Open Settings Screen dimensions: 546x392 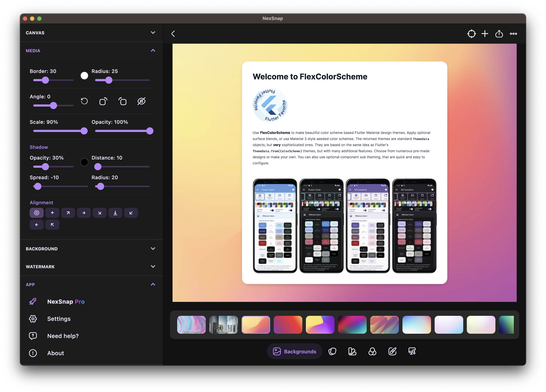(x=59, y=319)
